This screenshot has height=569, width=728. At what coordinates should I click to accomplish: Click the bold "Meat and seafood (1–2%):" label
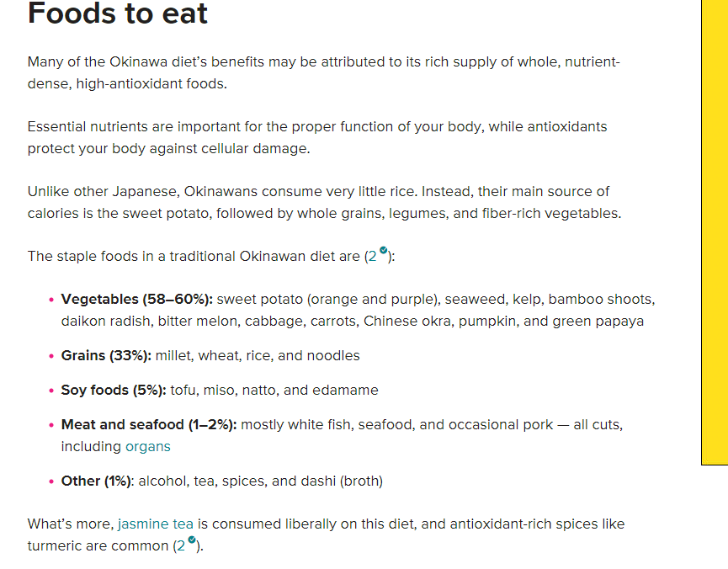(x=149, y=424)
